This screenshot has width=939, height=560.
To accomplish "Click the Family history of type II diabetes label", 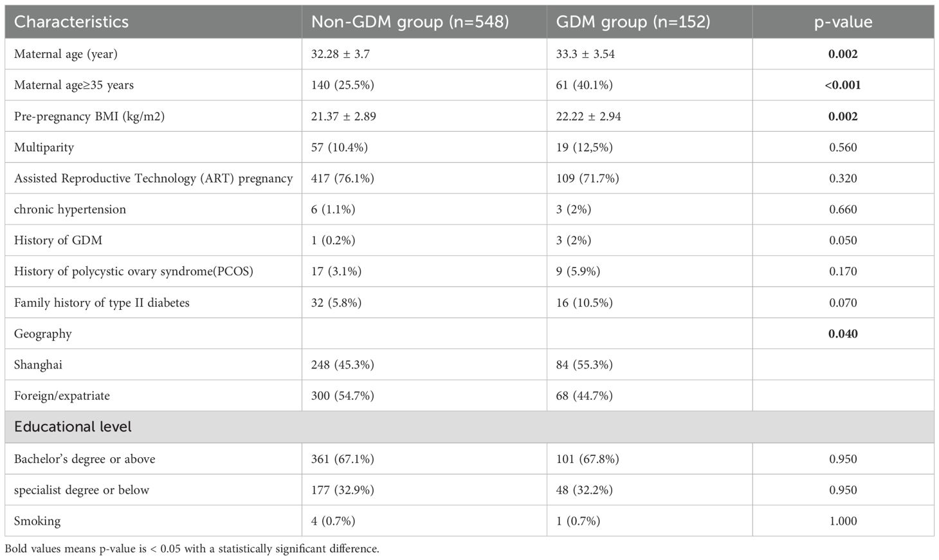I will (102, 302).
